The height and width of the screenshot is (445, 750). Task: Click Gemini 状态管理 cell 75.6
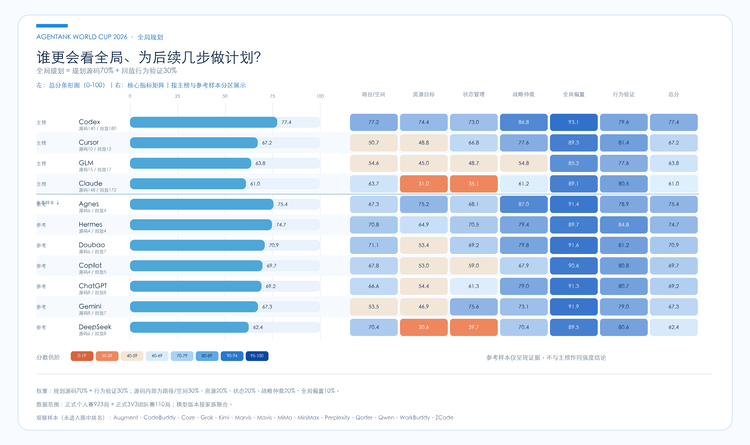474,307
